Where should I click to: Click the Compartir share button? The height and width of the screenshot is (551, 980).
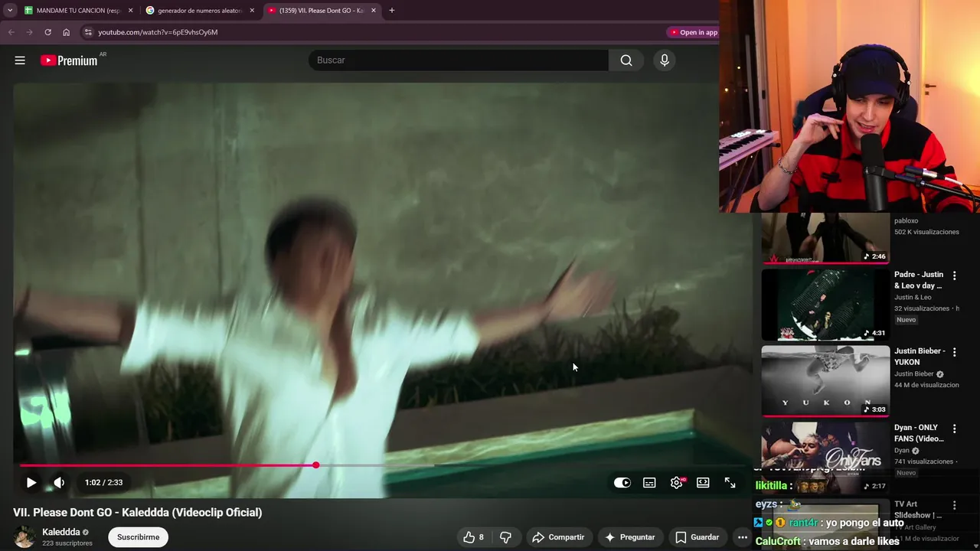(x=558, y=537)
